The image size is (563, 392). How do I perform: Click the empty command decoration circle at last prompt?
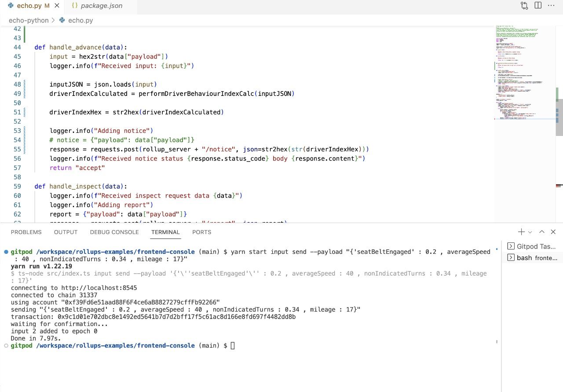point(6,346)
